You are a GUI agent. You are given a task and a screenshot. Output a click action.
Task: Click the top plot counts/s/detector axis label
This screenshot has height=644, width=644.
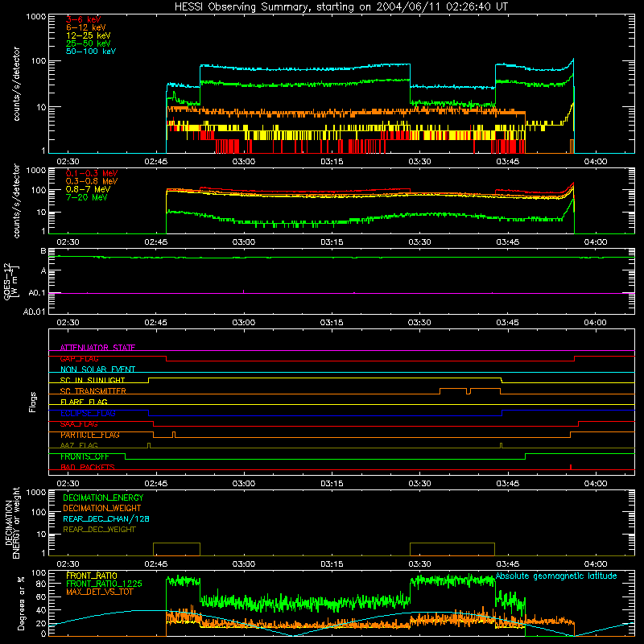coord(16,84)
